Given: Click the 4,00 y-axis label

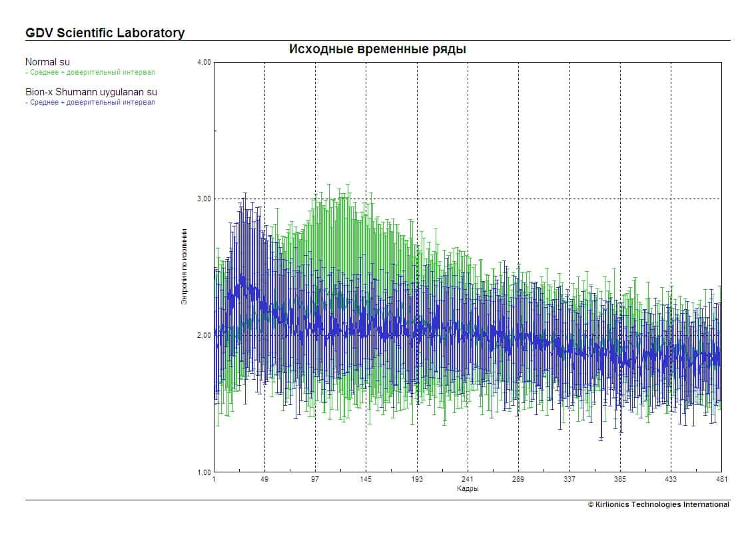Looking at the screenshot, I should 204,63.
